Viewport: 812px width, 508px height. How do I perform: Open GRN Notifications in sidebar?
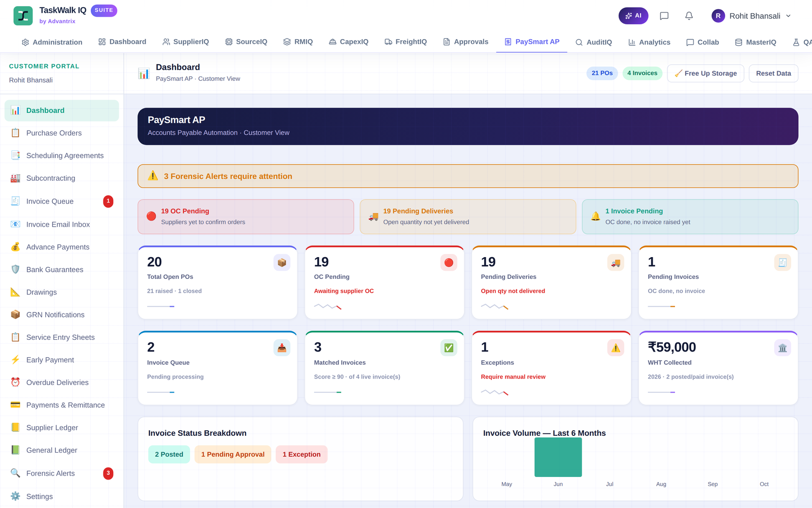coord(62,314)
